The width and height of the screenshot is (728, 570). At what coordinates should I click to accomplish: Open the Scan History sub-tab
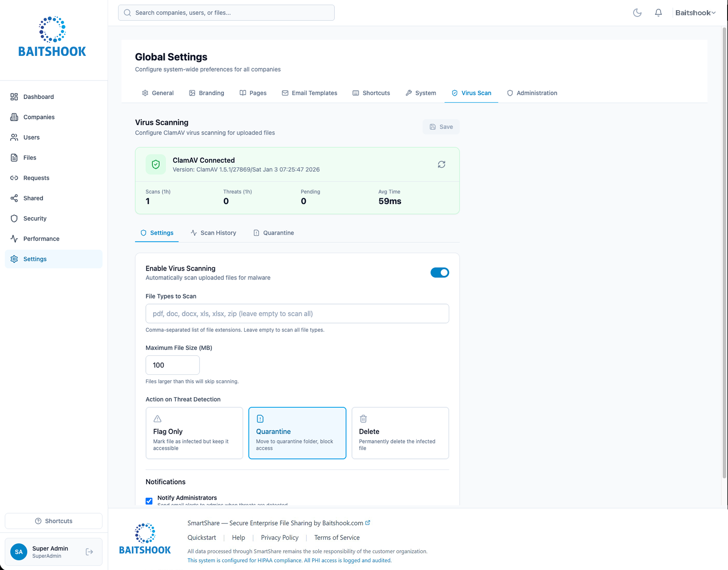(x=213, y=233)
